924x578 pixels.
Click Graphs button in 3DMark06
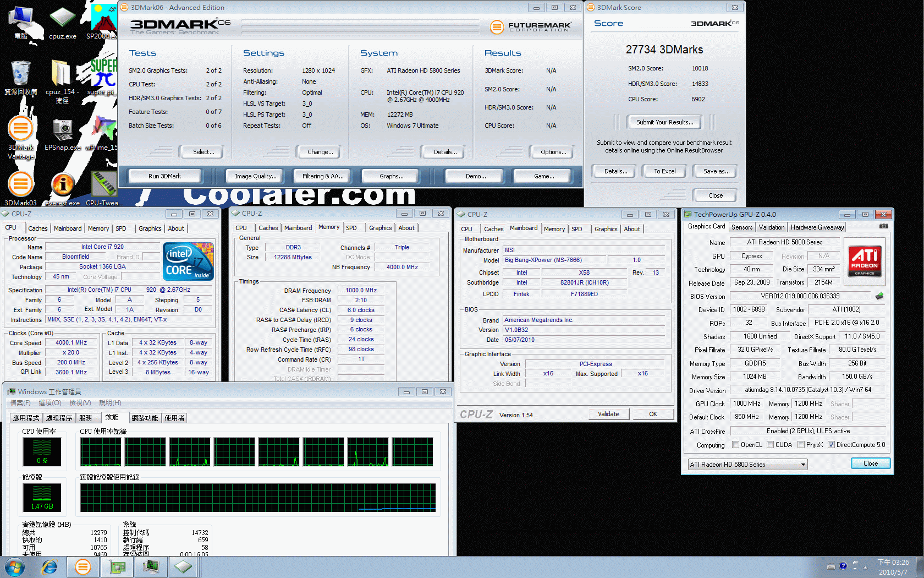tap(391, 176)
